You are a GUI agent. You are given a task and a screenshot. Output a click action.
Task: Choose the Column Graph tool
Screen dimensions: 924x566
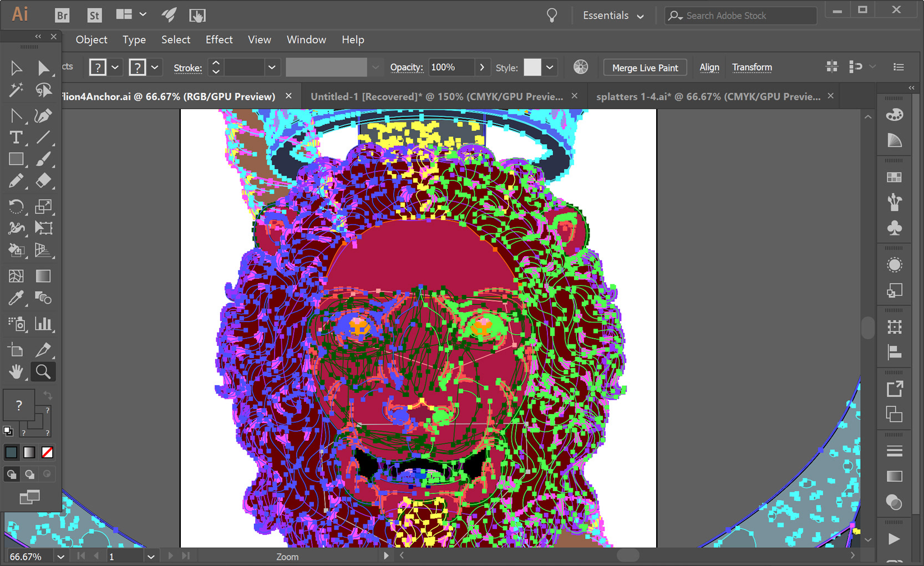point(43,324)
